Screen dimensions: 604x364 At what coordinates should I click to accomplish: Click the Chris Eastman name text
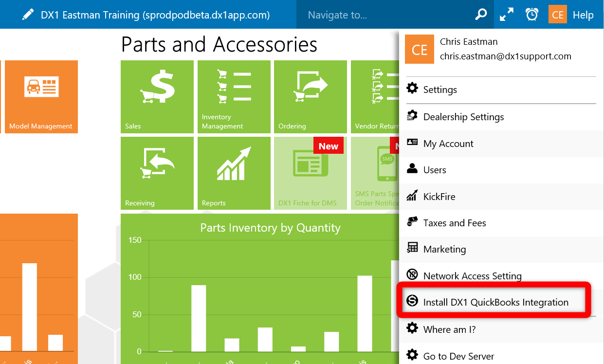[x=469, y=42]
